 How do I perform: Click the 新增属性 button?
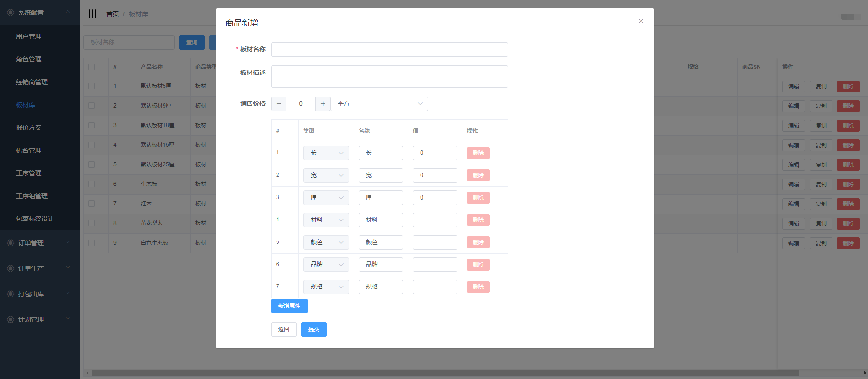[289, 306]
